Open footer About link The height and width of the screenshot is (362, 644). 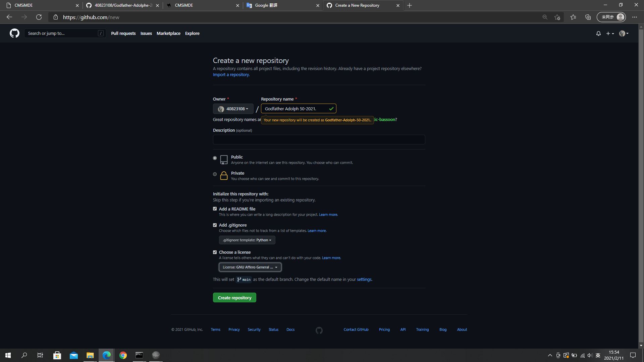(462, 330)
